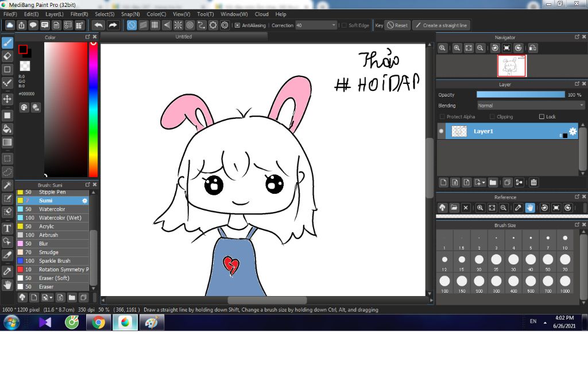Hide Layer1 with visibility dot
Image resolution: width=588 pixels, height=380 pixels.
pos(442,131)
